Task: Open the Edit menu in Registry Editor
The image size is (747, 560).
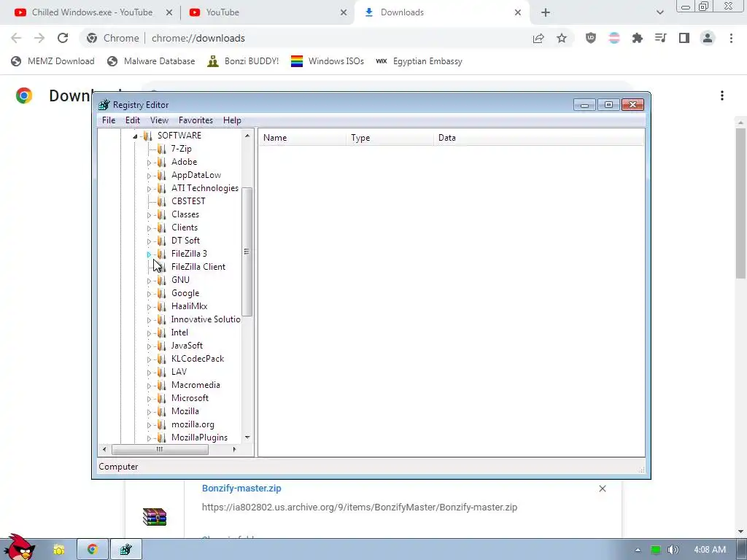Action: (x=133, y=120)
